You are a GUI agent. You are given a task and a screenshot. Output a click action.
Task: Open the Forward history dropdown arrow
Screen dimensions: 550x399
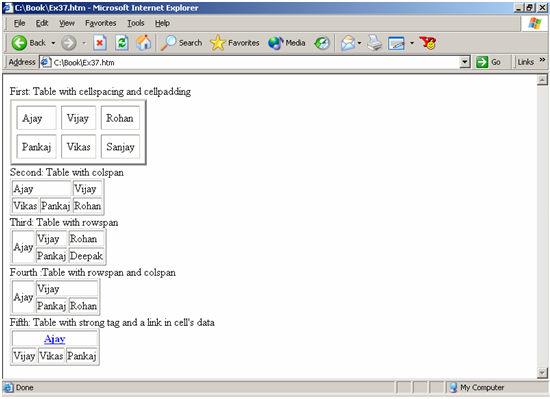pos(84,43)
